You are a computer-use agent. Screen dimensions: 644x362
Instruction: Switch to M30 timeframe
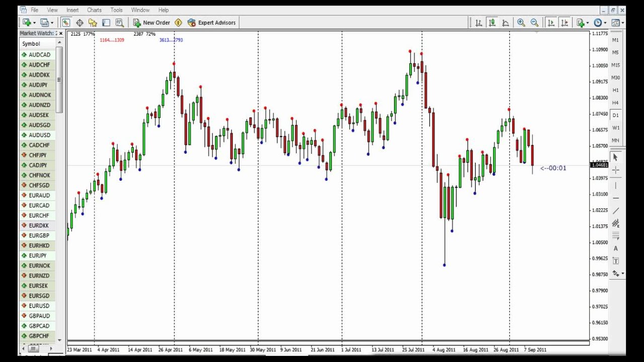coord(615,77)
